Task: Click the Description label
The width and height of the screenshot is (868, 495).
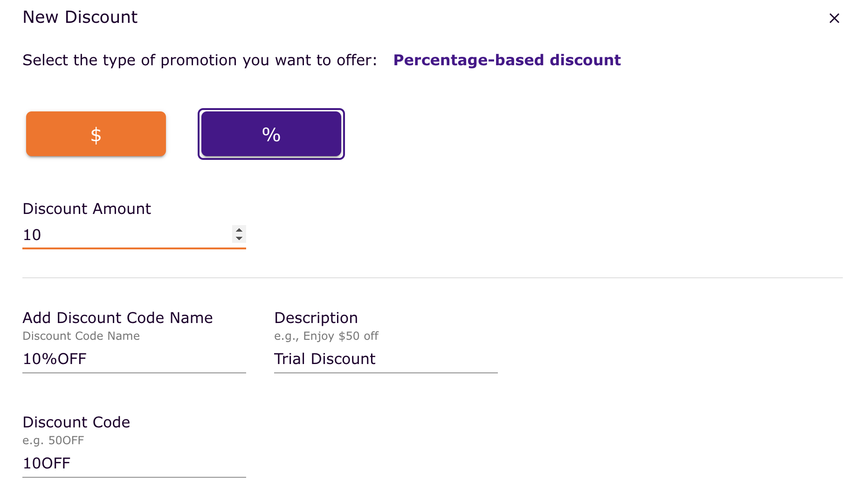Action: pos(316,318)
